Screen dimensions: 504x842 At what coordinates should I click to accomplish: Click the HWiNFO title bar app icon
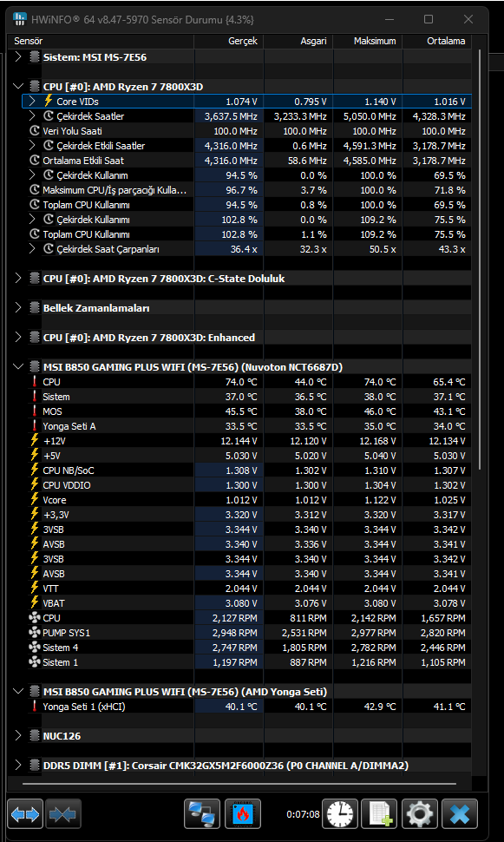tap(19, 19)
